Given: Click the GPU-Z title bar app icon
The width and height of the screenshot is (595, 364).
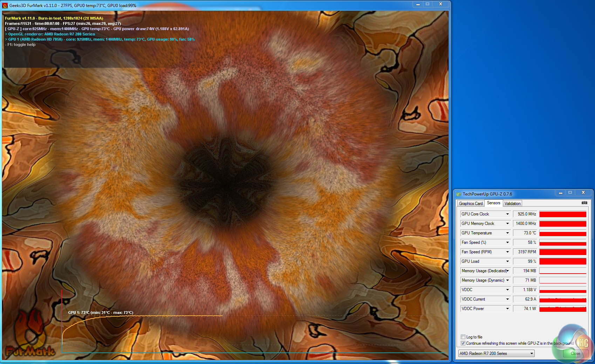Looking at the screenshot, I should pos(458,194).
